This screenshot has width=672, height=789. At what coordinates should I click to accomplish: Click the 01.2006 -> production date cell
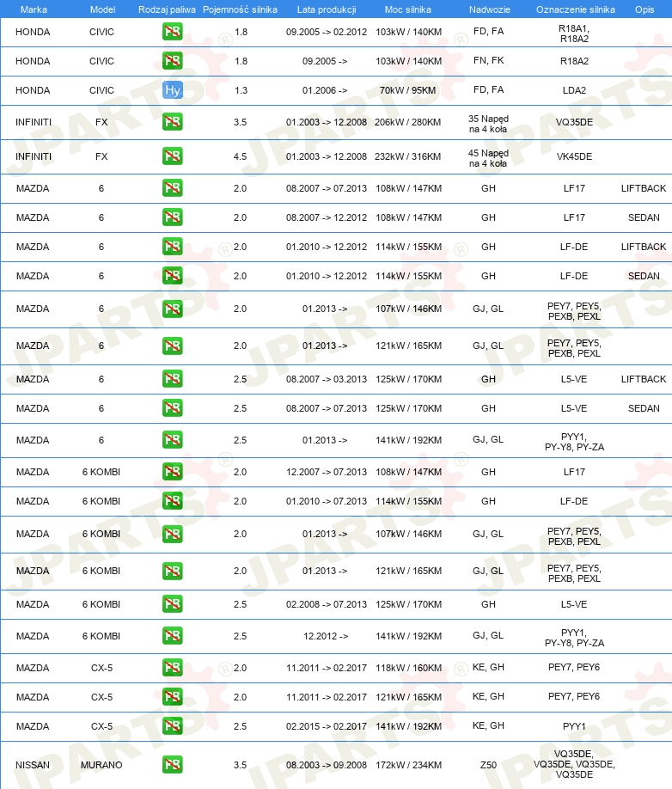pyautogui.click(x=325, y=90)
